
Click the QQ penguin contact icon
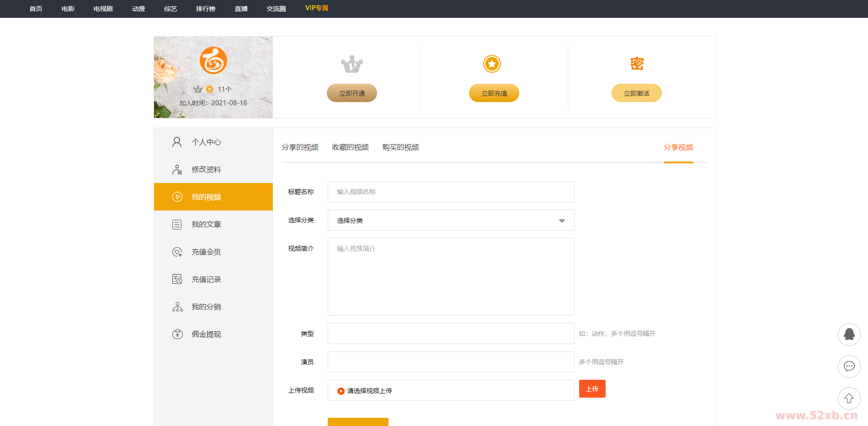pos(849,334)
